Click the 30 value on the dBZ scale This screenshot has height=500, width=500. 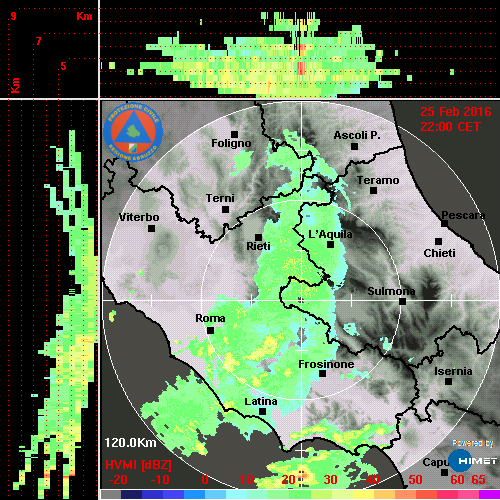point(330,480)
